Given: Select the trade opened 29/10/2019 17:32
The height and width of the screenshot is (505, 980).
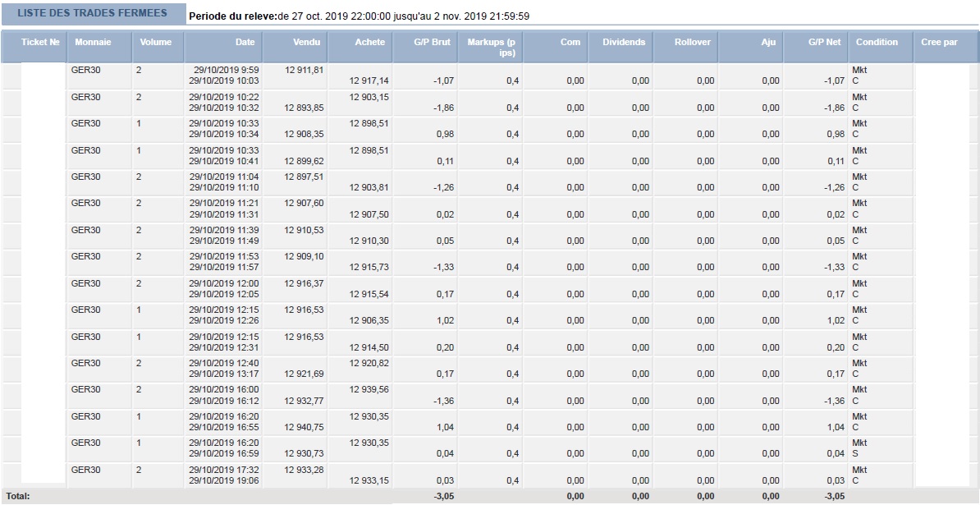Looking at the screenshot, I should point(489,475).
